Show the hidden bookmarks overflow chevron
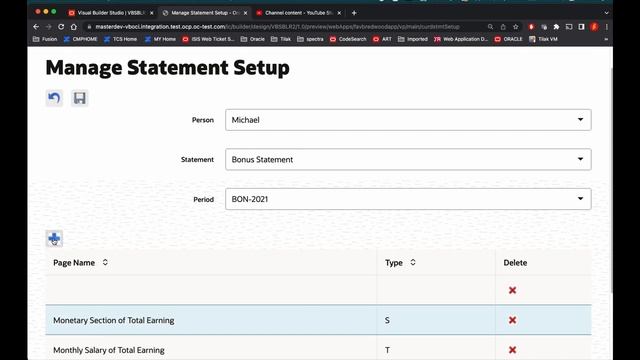The width and height of the screenshot is (640, 360). tap(606, 39)
